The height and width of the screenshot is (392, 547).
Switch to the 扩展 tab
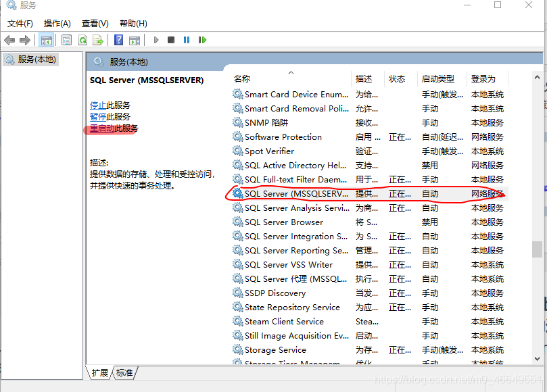[x=100, y=373]
